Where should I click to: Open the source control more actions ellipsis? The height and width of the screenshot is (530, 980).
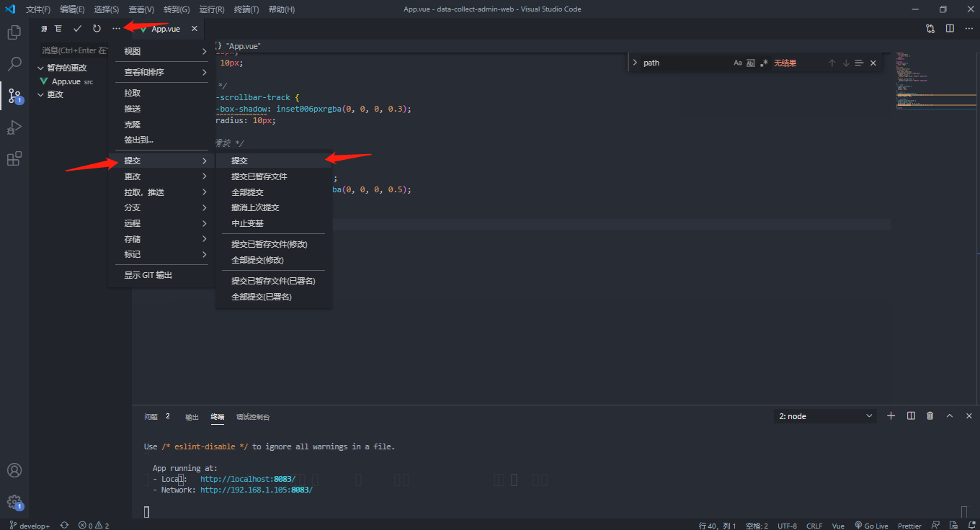pos(116,29)
